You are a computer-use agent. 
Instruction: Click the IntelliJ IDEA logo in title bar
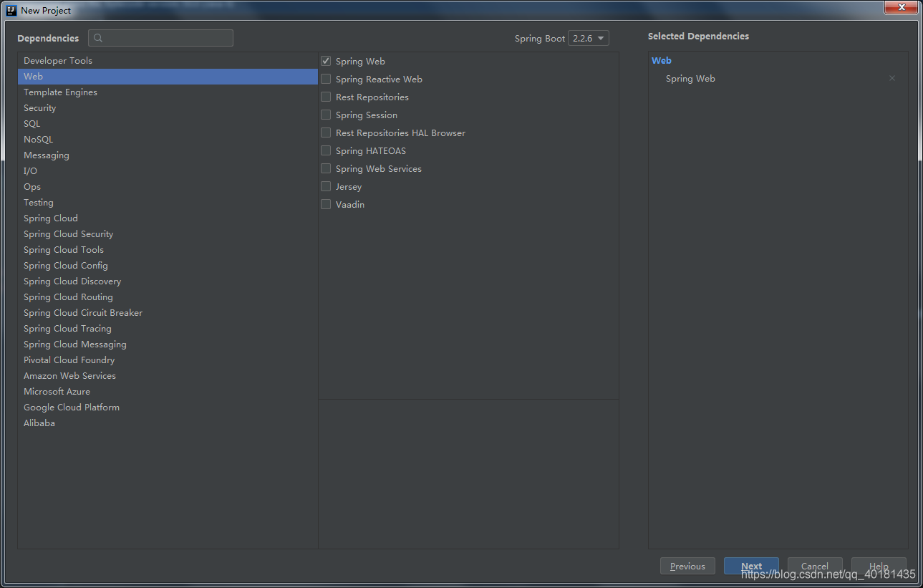pyautogui.click(x=11, y=10)
